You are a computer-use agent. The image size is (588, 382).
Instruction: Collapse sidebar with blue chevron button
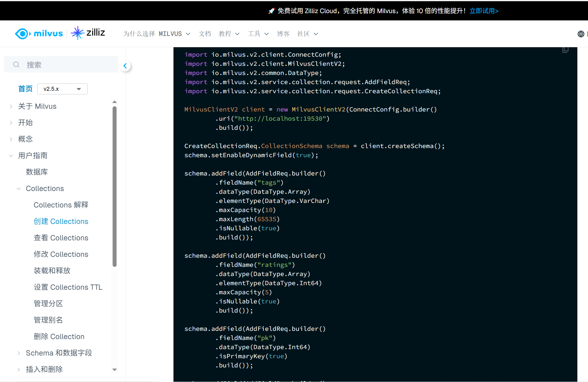pyautogui.click(x=125, y=66)
